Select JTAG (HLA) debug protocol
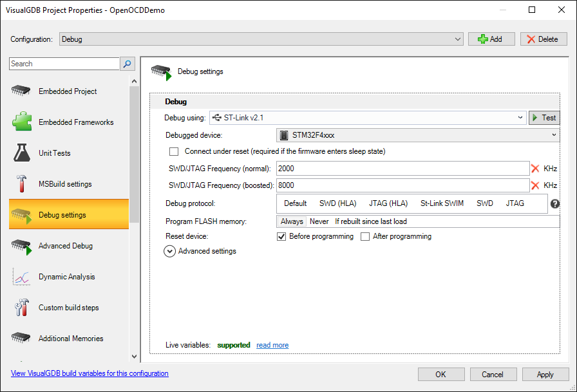577x392 pixels. pos(388,203)
